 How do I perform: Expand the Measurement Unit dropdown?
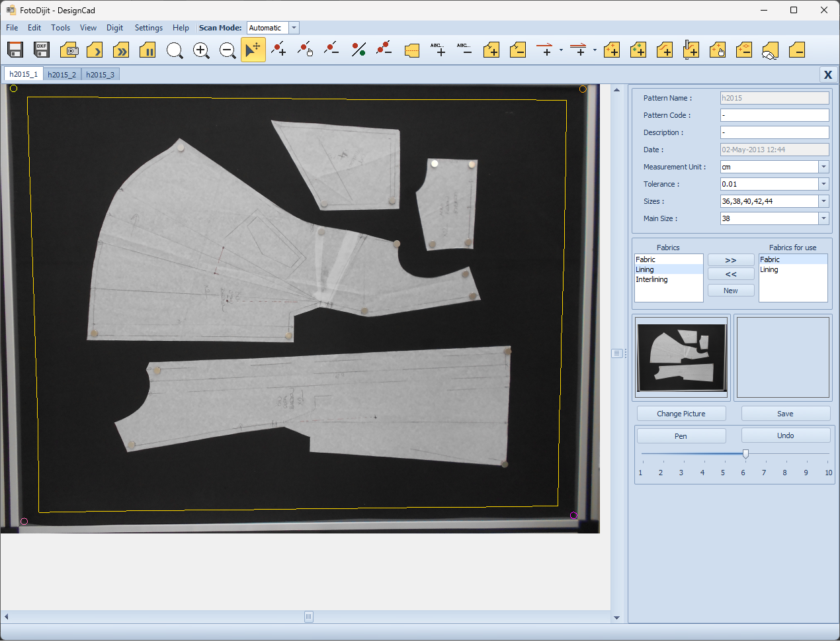coord(823,167)
